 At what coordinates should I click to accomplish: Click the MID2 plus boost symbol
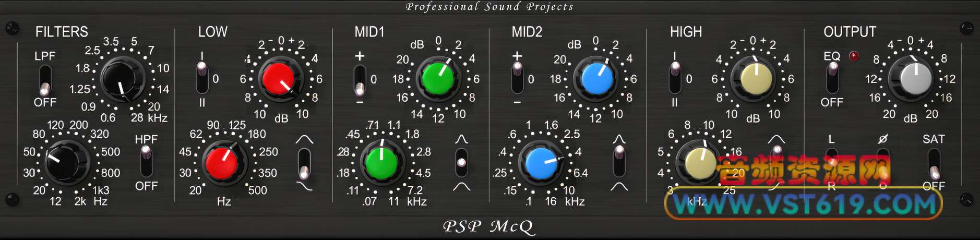(517, 55)
